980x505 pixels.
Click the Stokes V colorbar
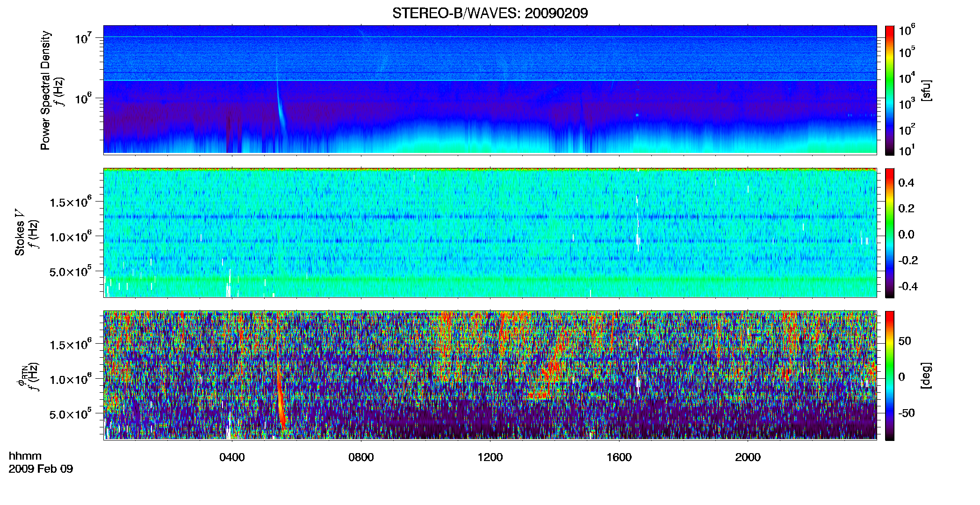(x=890, y=233)
